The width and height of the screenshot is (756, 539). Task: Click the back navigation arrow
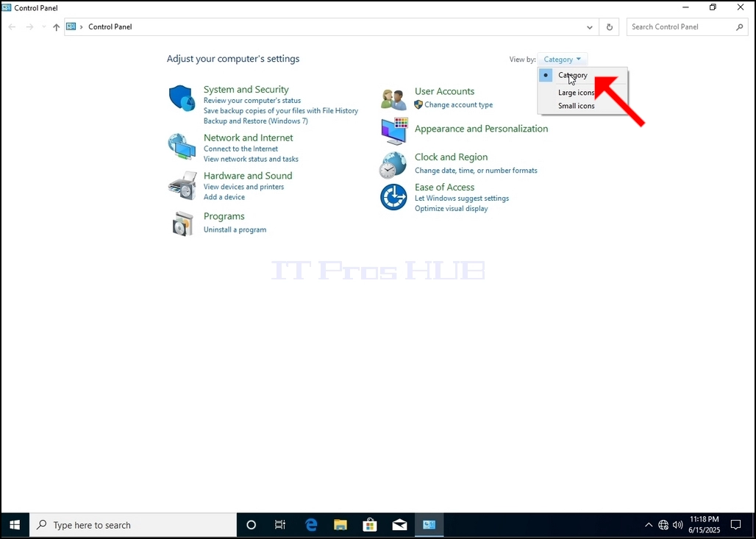pos(12,27)
